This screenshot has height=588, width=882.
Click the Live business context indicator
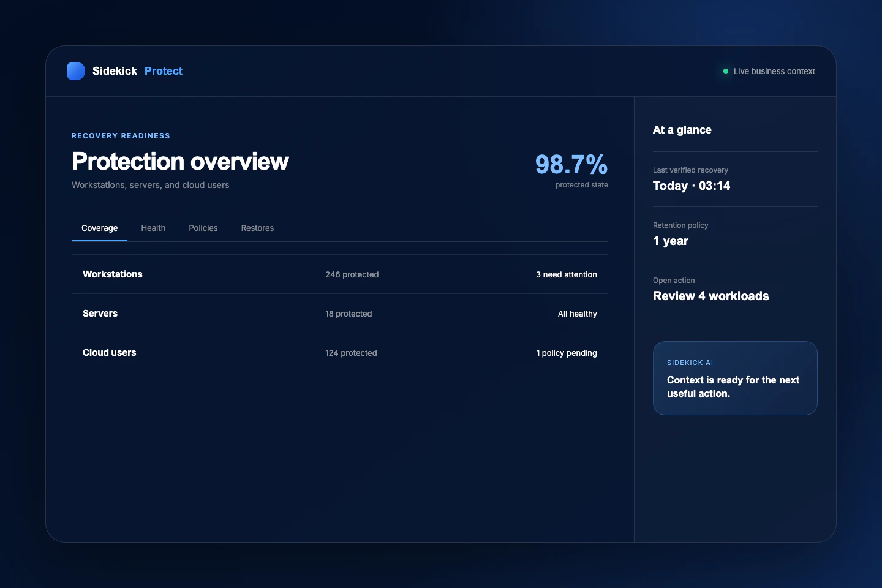[x=769, y=71]
